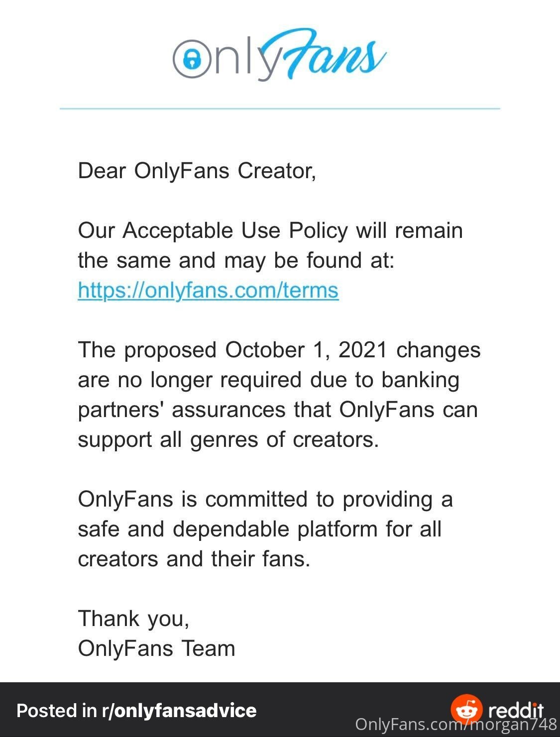Screen dimensions: 560x737
Task: Click the Dear OnlyFans Creator greeting
Action: click(197, 171)
